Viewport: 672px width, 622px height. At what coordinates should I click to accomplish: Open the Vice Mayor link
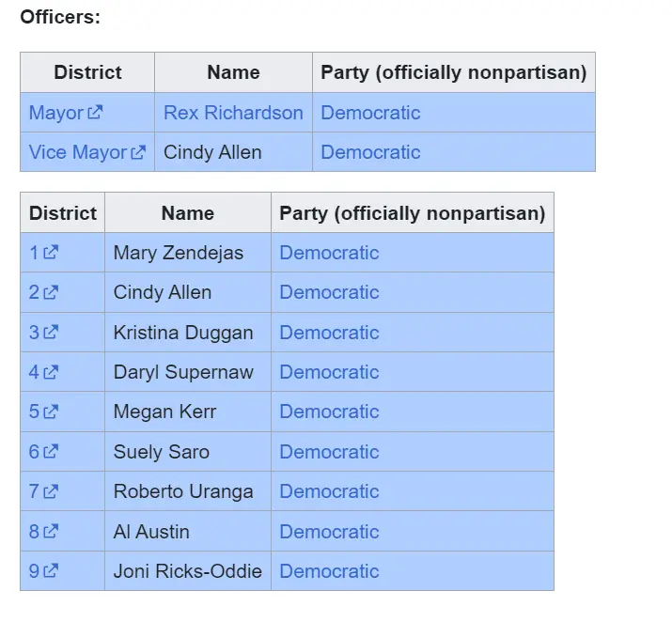[78, 152]
